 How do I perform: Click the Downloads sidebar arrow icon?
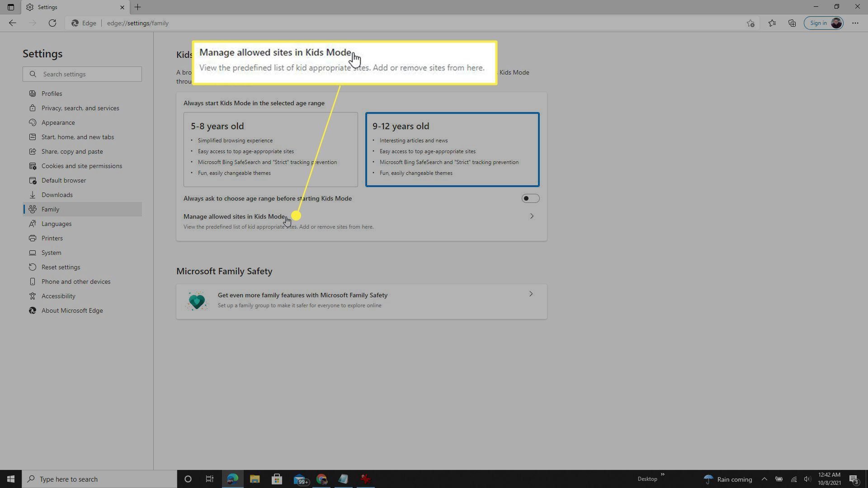[x=33, y=195]
